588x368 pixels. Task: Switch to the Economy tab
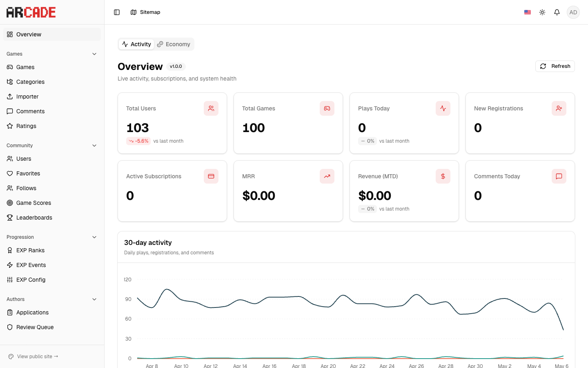point(174,44)
